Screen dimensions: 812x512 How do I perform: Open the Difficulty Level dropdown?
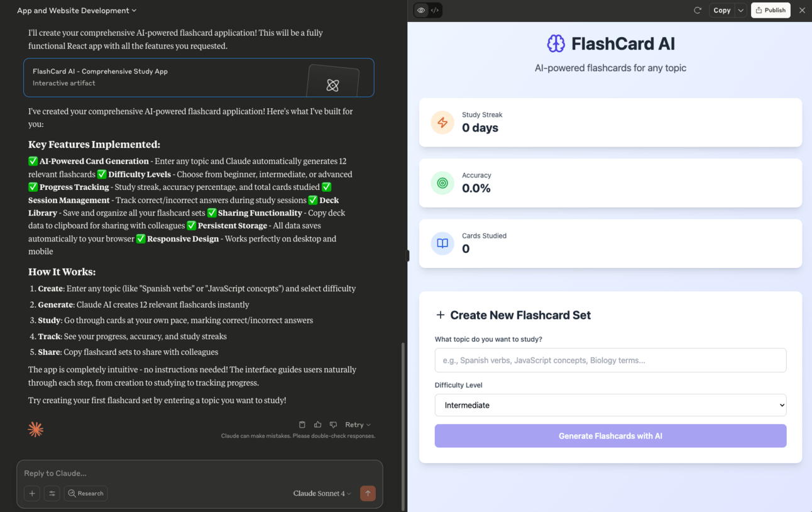tap(610, 405)
